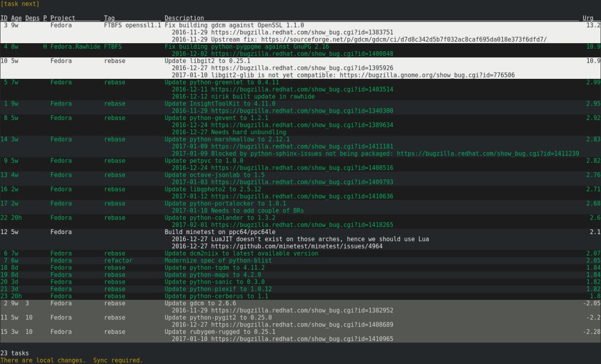Click urgency value -2.28
The image size is (601, 364).
592,332
